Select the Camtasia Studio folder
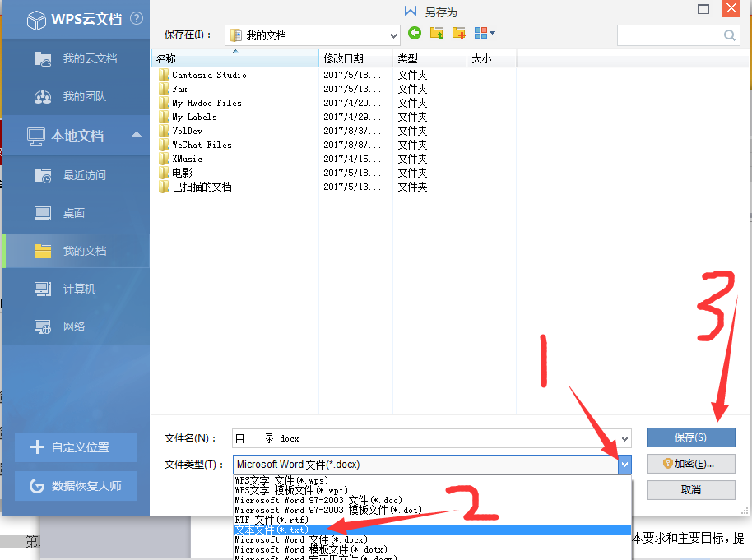 point(209,75)
